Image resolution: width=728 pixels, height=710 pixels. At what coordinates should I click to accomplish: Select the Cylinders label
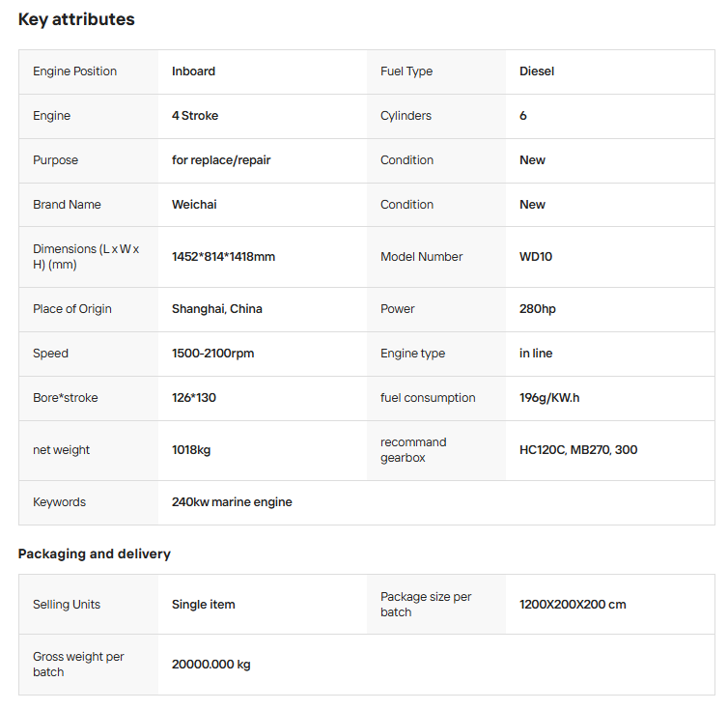click(x=406, y=116)
